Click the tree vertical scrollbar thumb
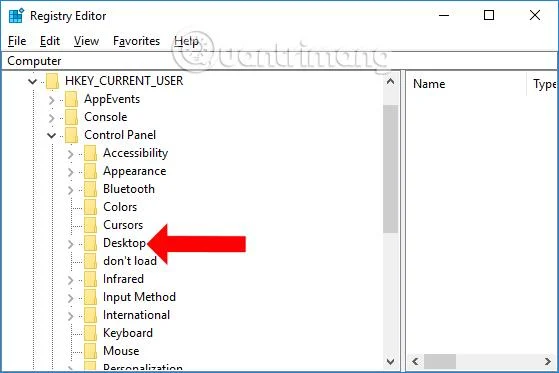The height and width of the screenshot is (373, 559). (x=390, y=169)
